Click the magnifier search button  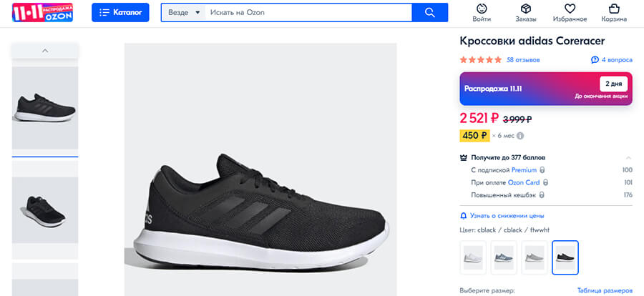(x=430, y=13)
